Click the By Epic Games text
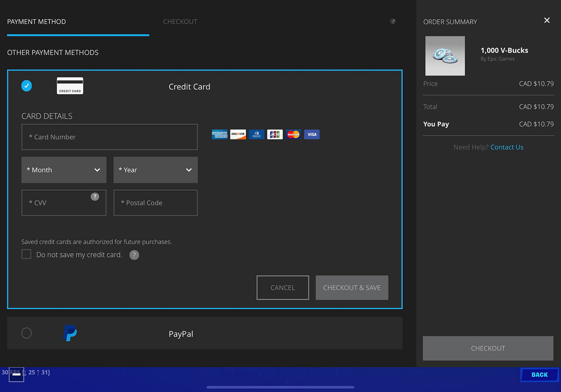Image resolution: width=561 pixels, height=392 pixels. click(x=497, y=59)
